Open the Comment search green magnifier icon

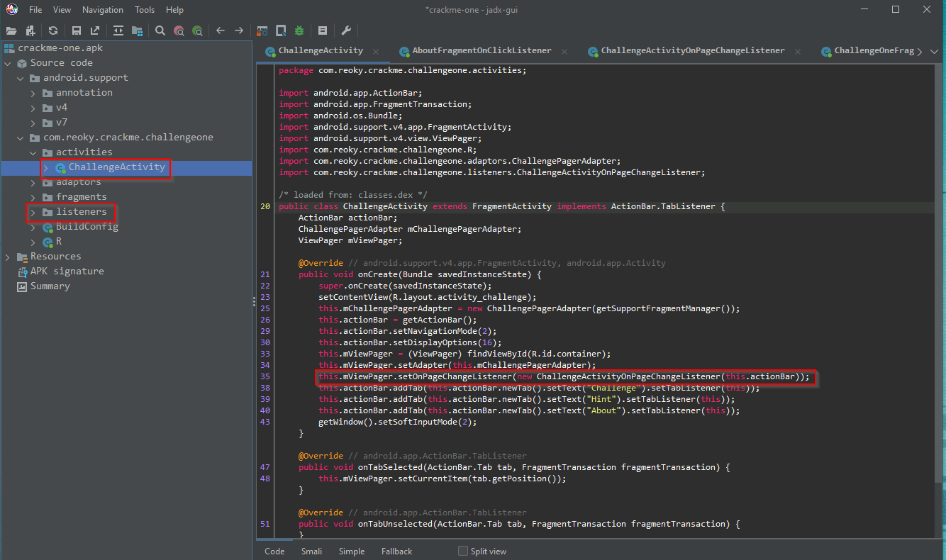[x=197, y=30]
